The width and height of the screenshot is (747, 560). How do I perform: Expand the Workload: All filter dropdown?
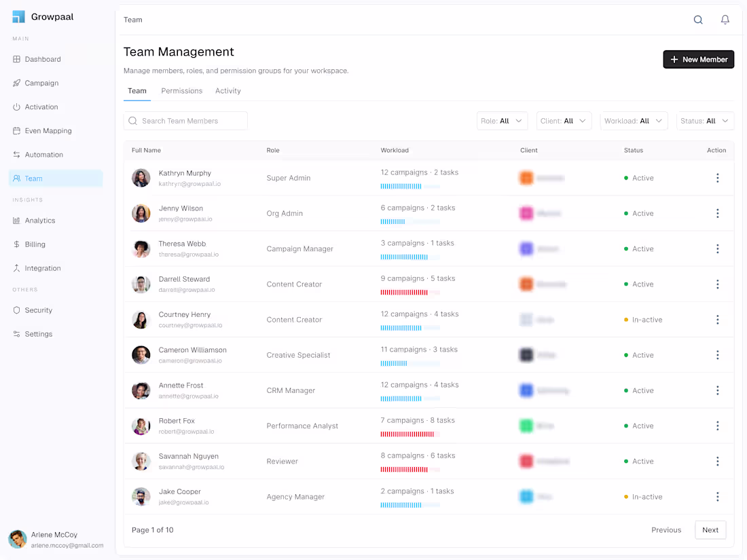click(x=634, y=121)
